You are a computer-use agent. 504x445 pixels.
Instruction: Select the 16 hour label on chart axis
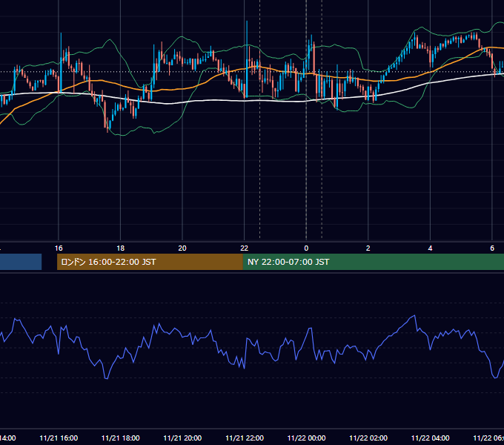59,248
